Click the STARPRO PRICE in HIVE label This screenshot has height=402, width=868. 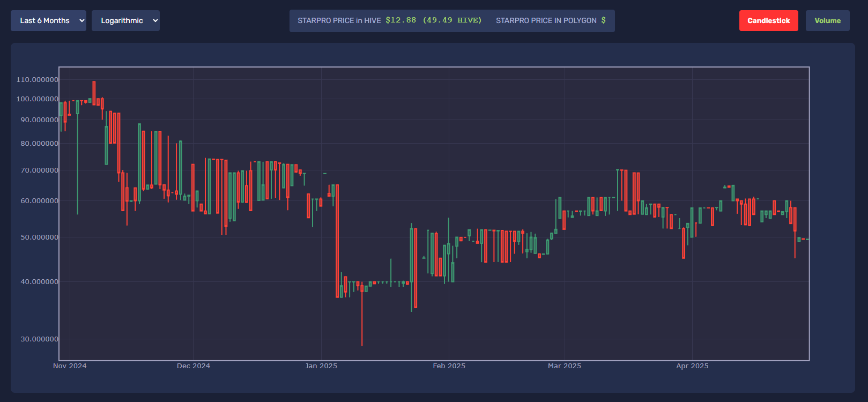(x=339, y=20)
